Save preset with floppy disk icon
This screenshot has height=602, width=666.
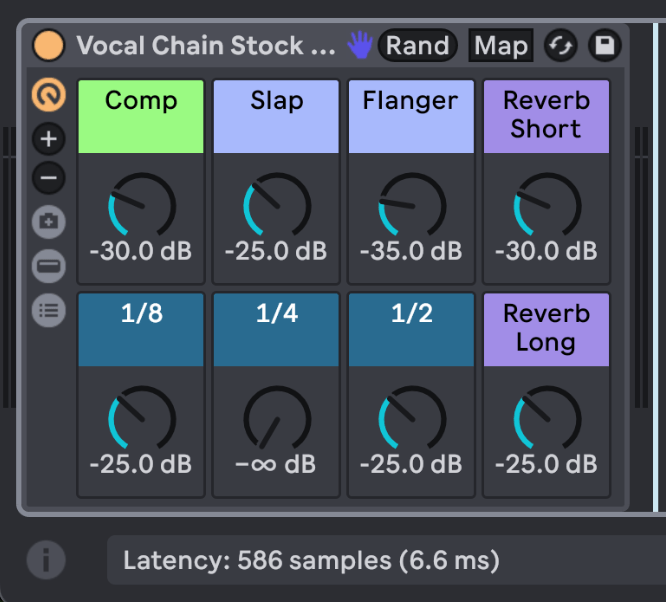605,45
